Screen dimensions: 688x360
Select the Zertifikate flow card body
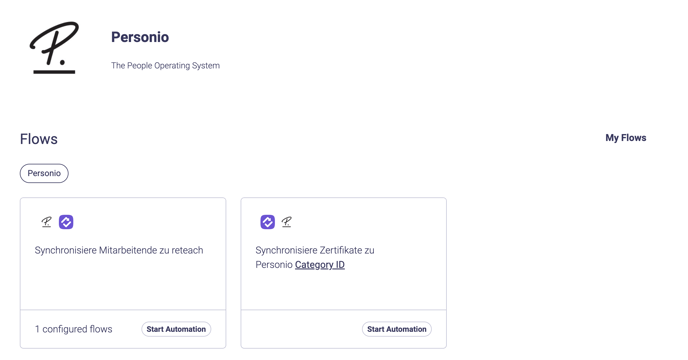(x=344, y=254)
